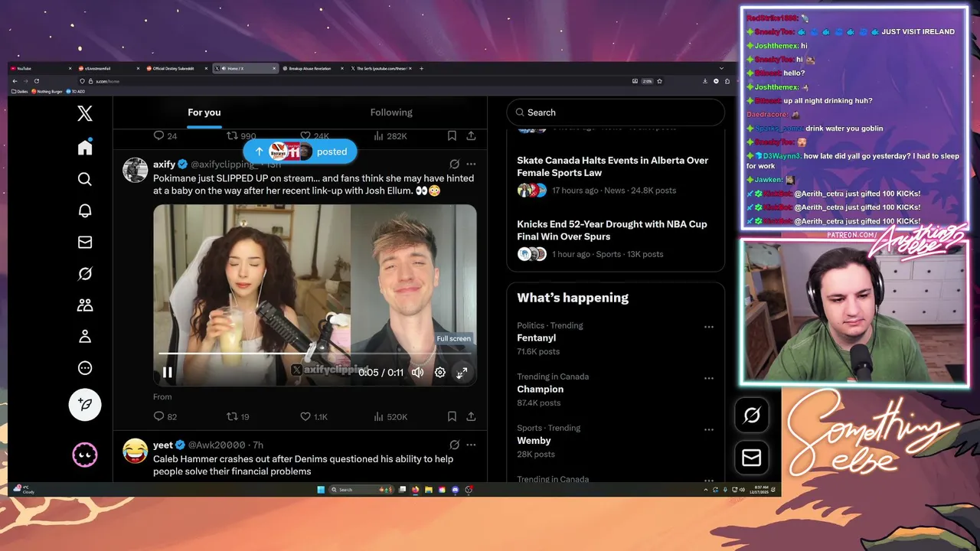The width and height of the screenshot is (980, 551).
Task: Open More circle icon in sidebar
Action: click(x=85, y=367)
